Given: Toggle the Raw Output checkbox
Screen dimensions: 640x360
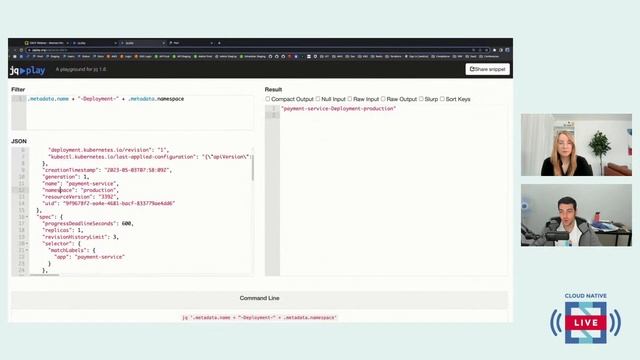Looking at the screenshot, I should tap(383, 99).
